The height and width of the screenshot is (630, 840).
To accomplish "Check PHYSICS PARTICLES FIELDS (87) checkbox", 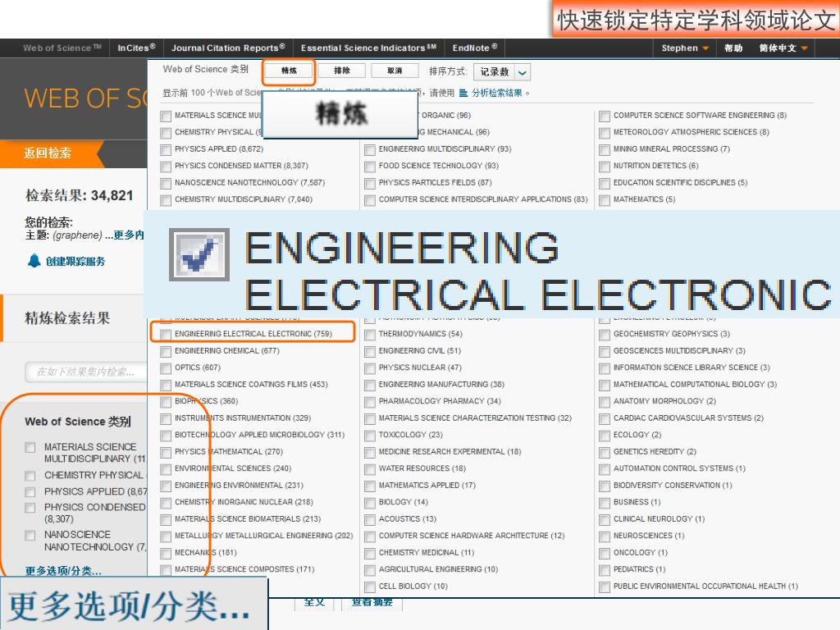I will 370,183.
